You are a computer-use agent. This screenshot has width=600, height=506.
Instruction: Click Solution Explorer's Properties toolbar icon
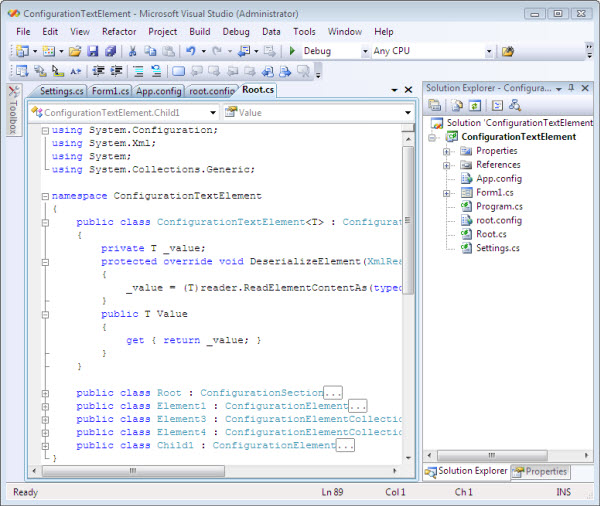click(435, 105)
